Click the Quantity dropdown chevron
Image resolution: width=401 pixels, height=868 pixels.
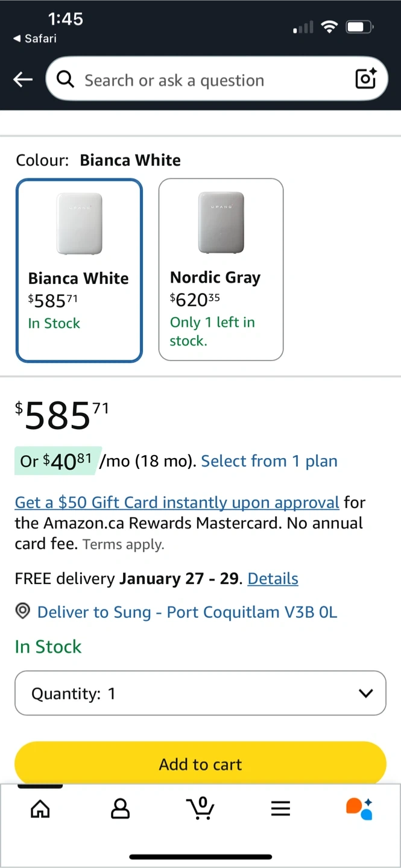pyautogui.click(x=365, y=693)
